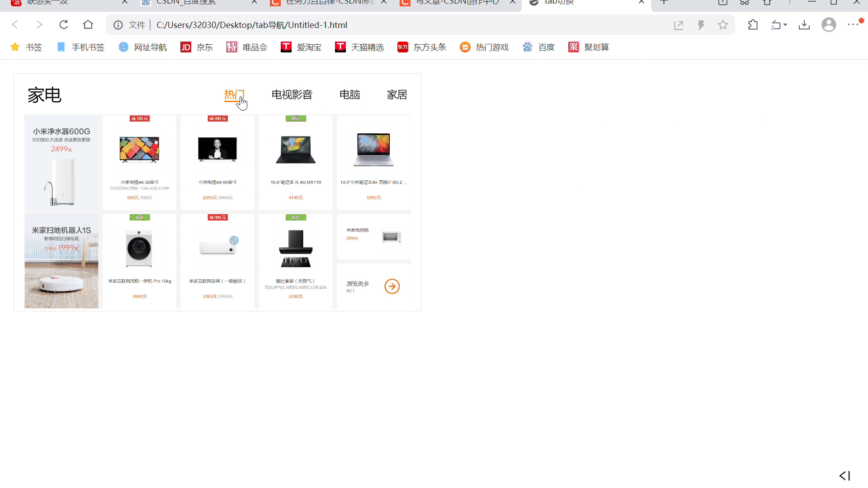Click the lightning speed mode icon
868x488 pixels.
point(701,25)
